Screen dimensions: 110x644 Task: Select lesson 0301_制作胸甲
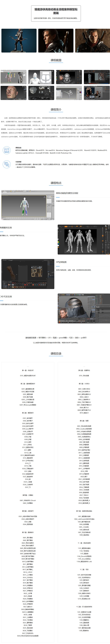pyautogui.click(x=28, y=418)
